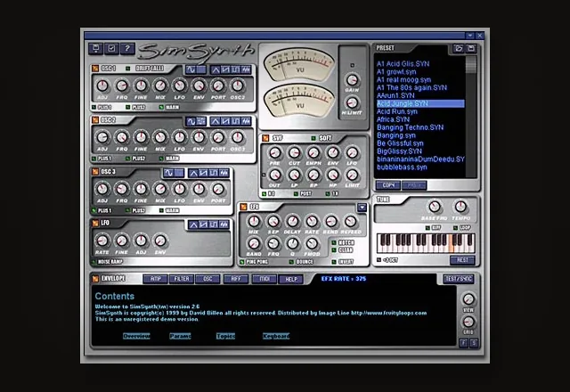
Task: Switch to FILTER envelope tab
Action: point(182,279)
